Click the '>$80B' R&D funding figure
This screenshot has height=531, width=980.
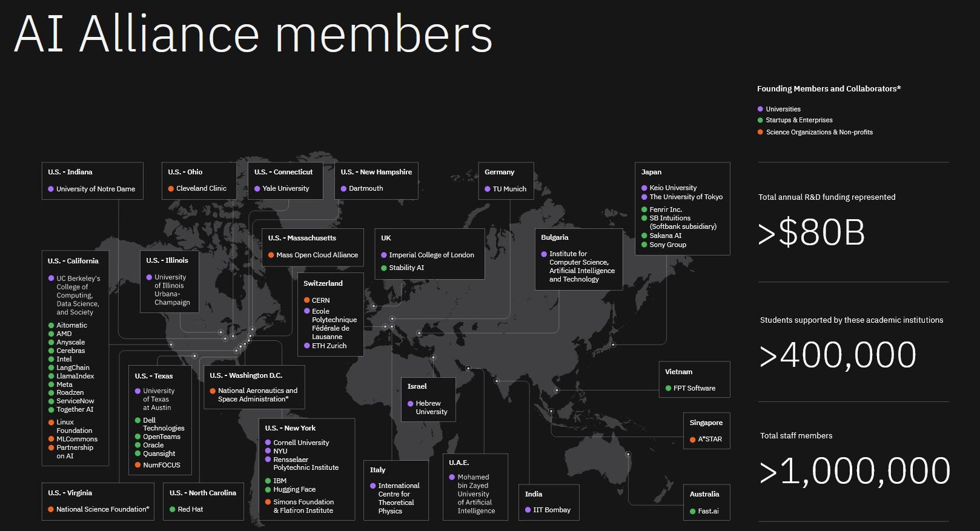812,233
